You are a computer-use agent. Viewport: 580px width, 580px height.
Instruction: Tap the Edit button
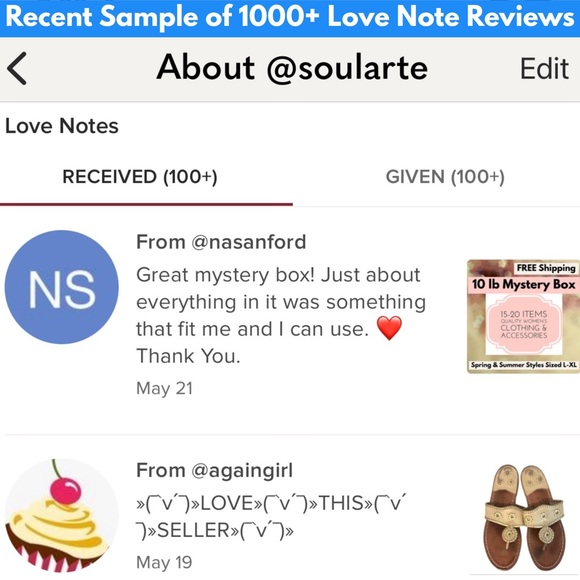tap(544, 69)
